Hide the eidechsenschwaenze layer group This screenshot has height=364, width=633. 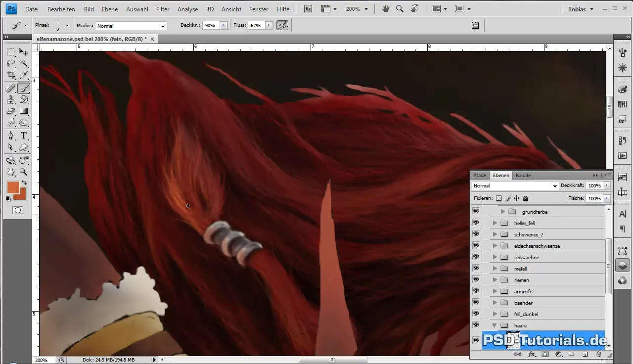[476, 246]
